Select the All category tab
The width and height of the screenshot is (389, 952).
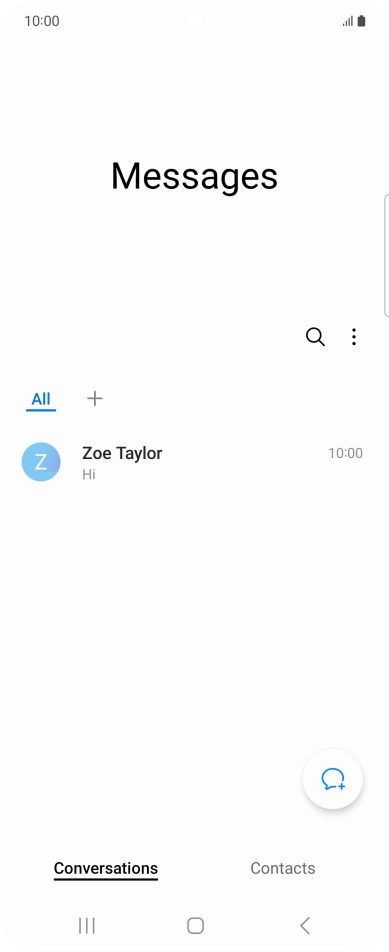[x=41, y=400]
